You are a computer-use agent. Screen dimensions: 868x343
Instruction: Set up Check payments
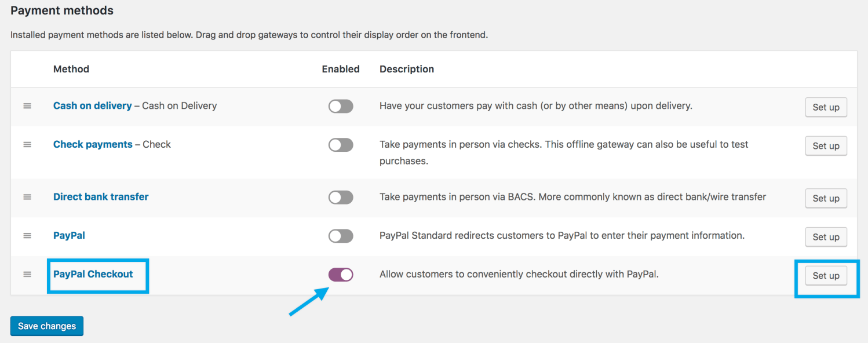tap(826, 146)
